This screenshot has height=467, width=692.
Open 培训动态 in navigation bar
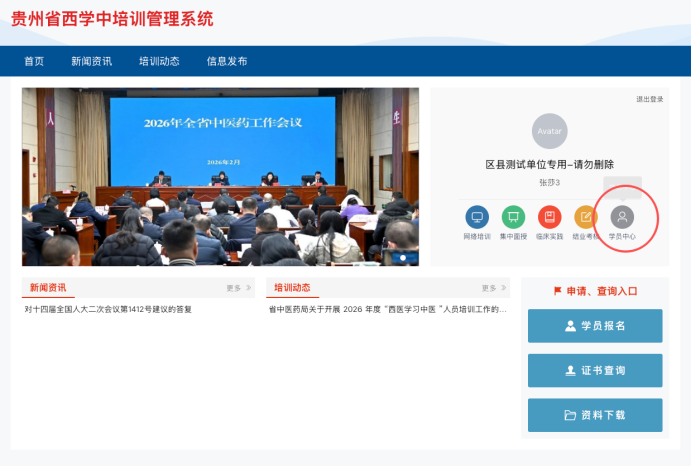(x=159, y=61)
